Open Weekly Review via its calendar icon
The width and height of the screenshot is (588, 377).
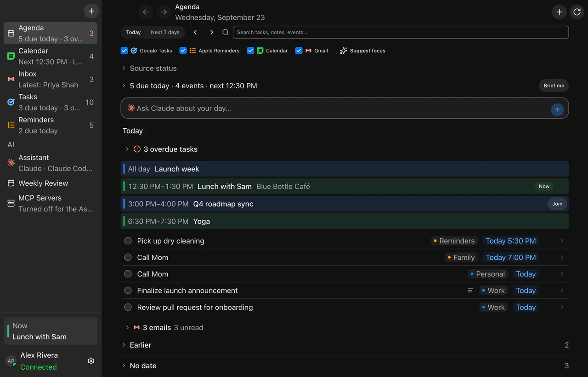click(11, 183)
